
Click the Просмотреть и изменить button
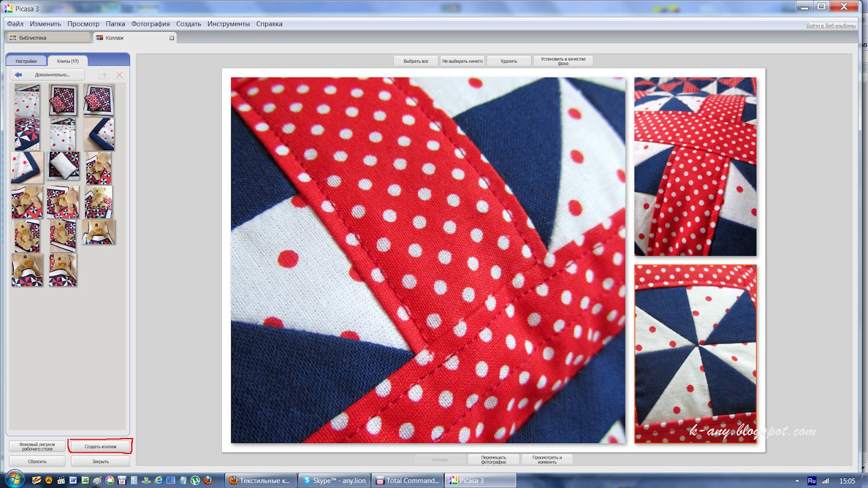point(547,460)
